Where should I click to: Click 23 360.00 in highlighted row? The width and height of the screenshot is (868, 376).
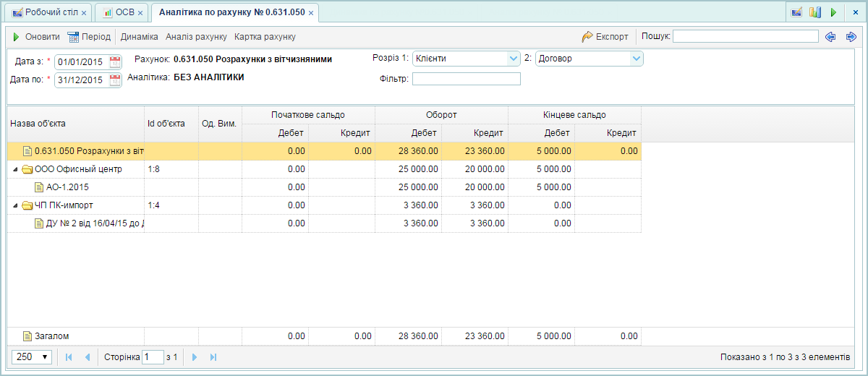tap(485, 151)
